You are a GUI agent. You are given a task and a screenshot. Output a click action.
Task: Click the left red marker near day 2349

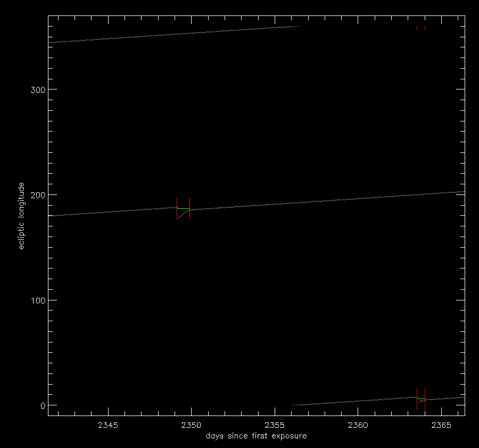point(177,209)
